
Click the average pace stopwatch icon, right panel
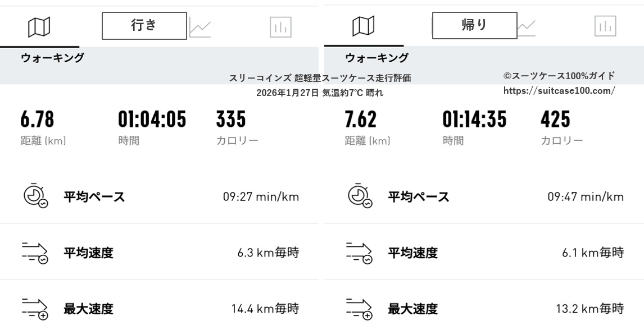pos(360,196)
